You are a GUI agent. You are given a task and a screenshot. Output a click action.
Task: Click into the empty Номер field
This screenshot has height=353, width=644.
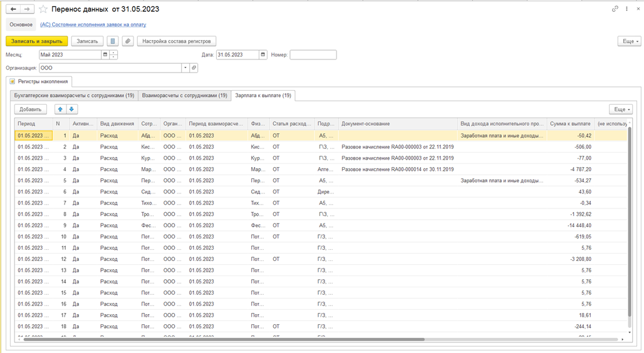coord(313,54)
